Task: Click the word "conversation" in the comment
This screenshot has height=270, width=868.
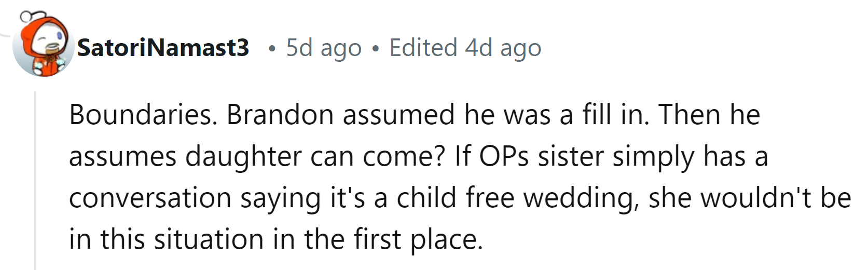Action: (x=150, y=198)
